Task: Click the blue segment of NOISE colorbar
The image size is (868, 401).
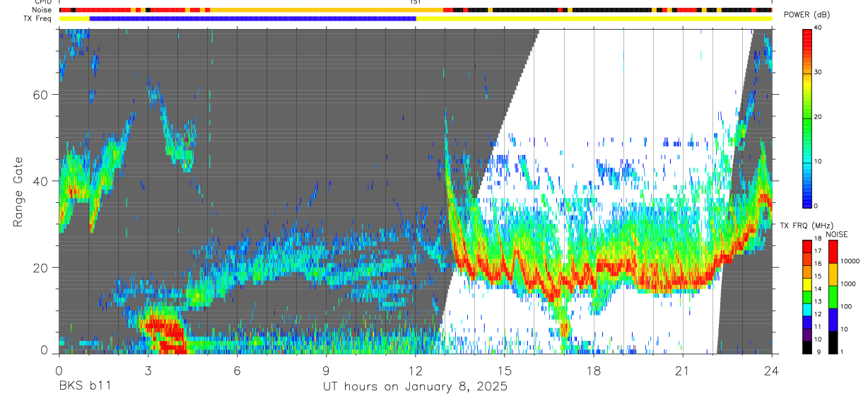Action: [x=832, y=320]
